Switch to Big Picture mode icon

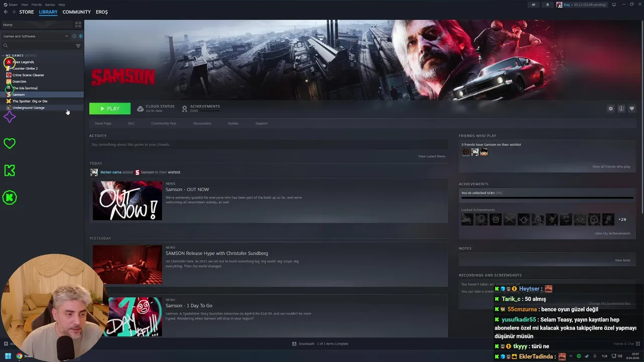click(614, 5)
